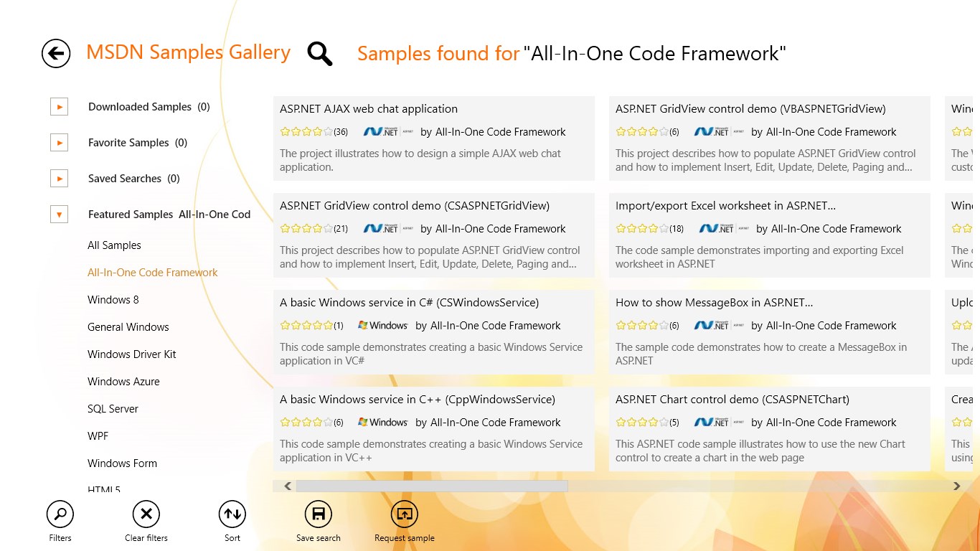
Task: Expand the Saved Searches section
Action: (60, 179)
